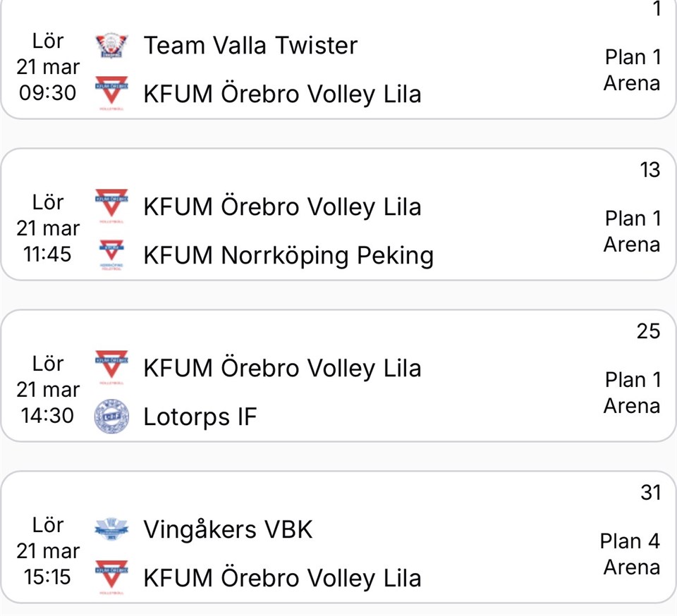677x616 pixels.
Task: Tap the Vingåkers VBK club logo
Action: [111, 529]
